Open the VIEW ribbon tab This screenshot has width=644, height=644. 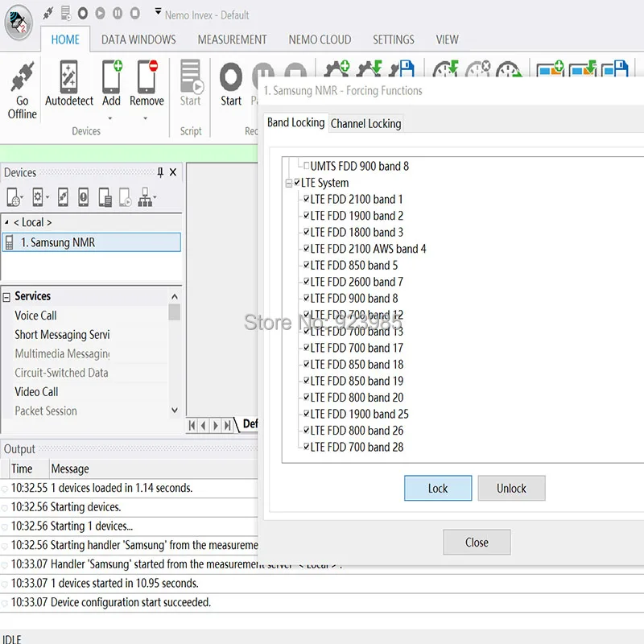tap(447, 39)
